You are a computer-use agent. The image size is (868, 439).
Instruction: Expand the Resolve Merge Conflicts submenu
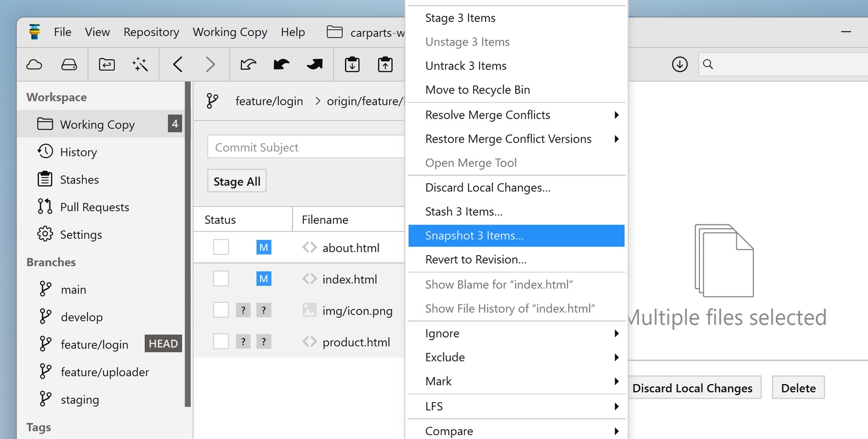[x=516, y=115]
